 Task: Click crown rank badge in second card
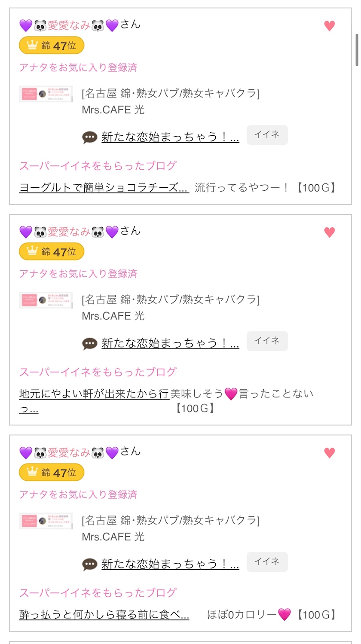click(x=52, y=252)
